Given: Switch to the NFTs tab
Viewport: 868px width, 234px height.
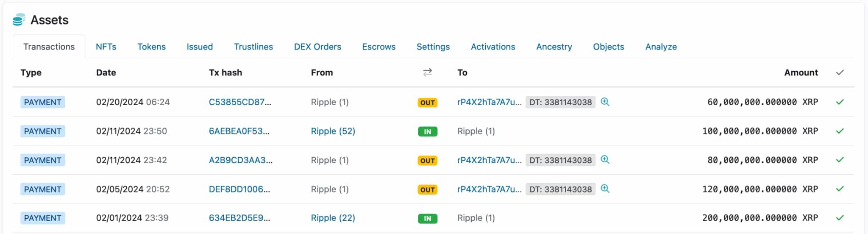Looking at the screenshot, I should 106,47.
